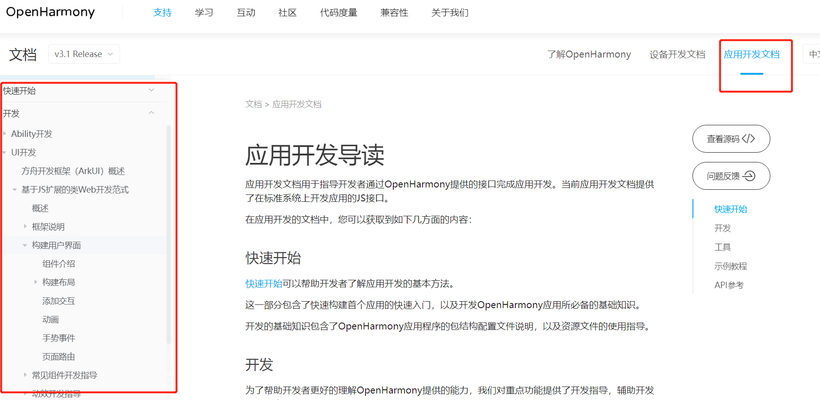This screenshot has width=820, height=400.
Task: Click the sidebar vertical scrollbar
Action: [x=168, y=234]
